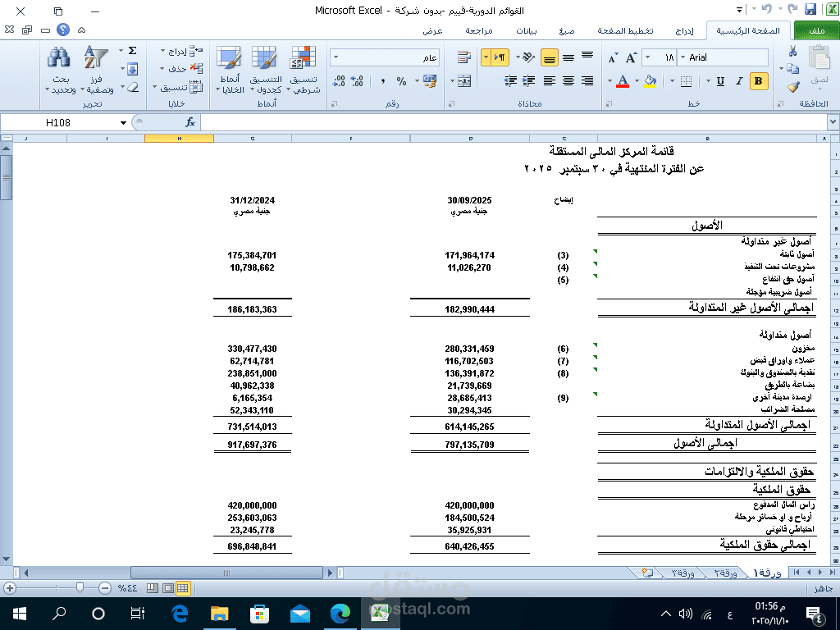840x630 pixels.
Task: Open the Data tab (بيانات)
Action: click(x=526, y=31)
